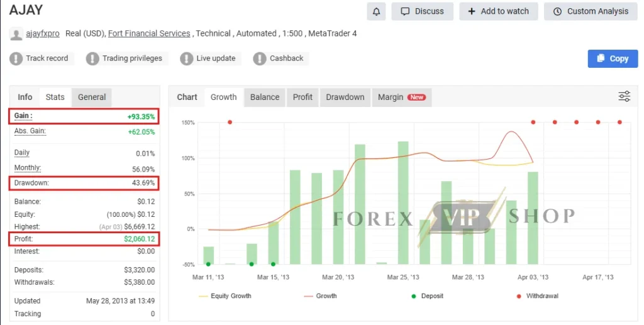Click the $2,060.12 profit value
This screenshot has width=644, height=325.
139,239
